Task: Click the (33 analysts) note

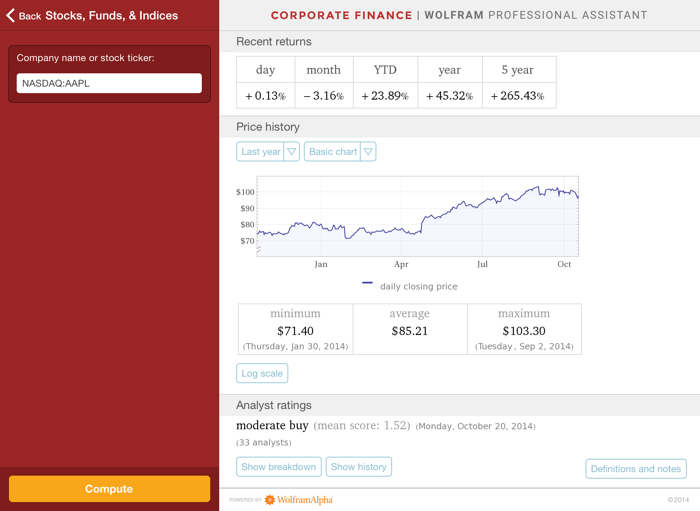Action: [264, 443]
